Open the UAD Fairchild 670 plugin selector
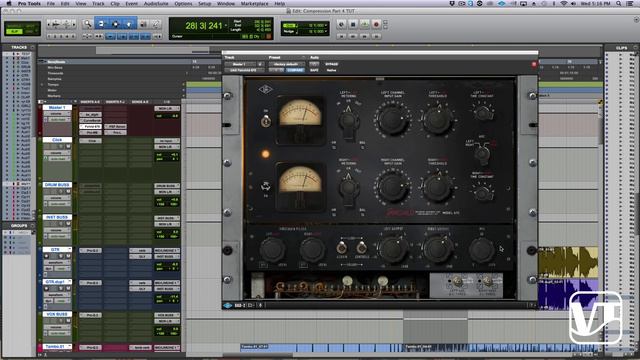Screen dimensions: 640x360 click(x=243, y=70)
